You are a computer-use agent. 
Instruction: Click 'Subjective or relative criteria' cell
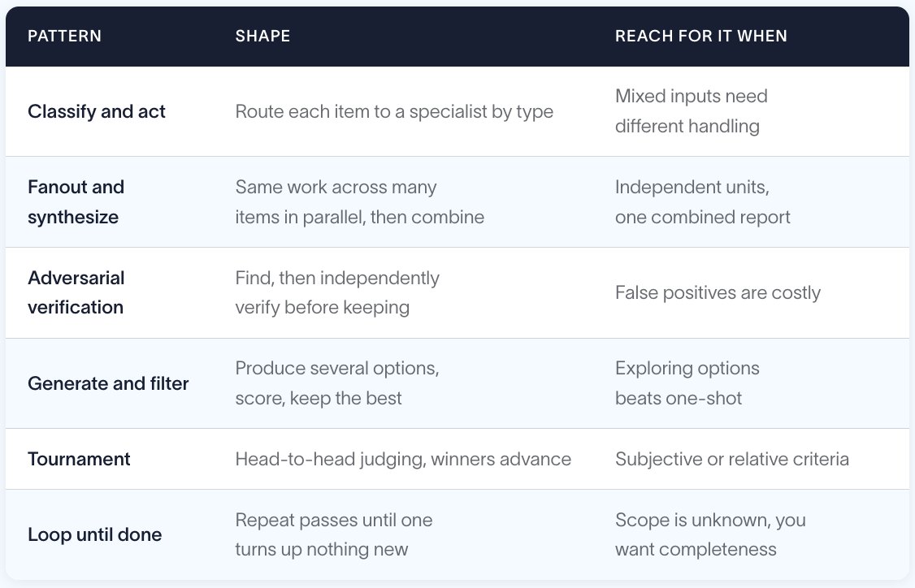point(732,459)
